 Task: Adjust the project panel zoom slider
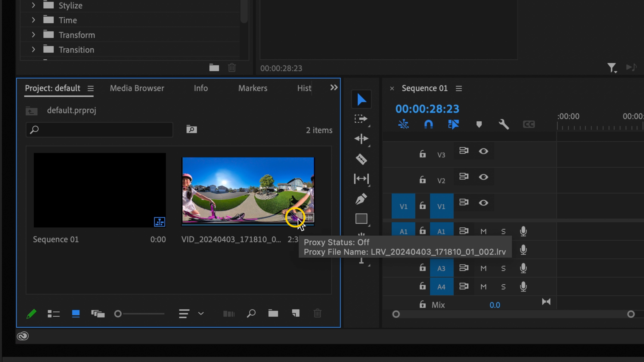click(118, 314)
